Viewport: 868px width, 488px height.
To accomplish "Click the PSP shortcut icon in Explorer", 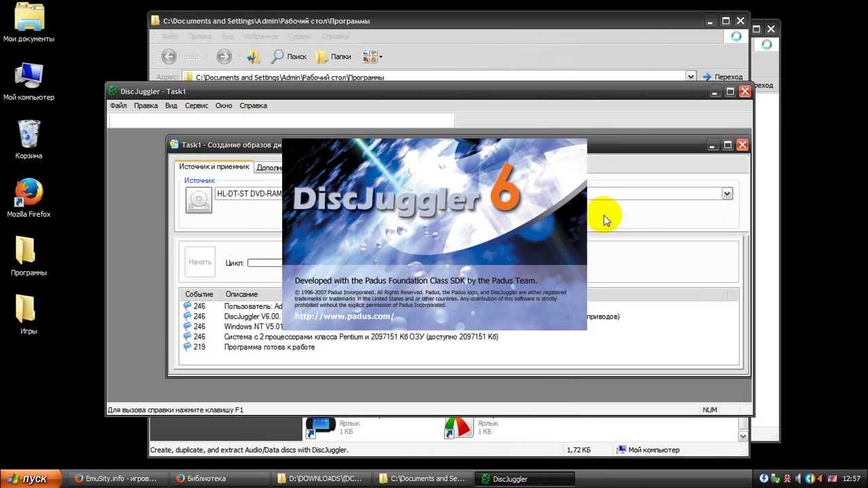I will (x=321, y=427).
